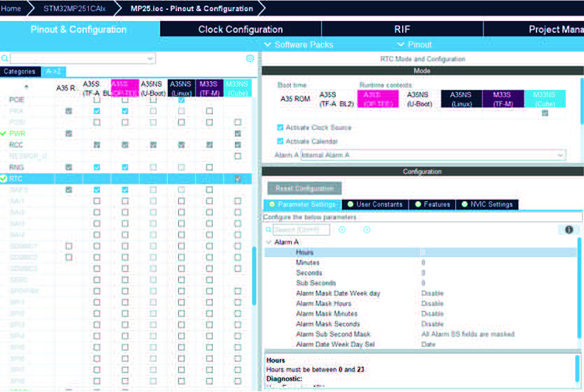The height and width of the screenshot is (392, 584).
Task: Select Alarm Sub Second Mask parameter
Action: 333,334
